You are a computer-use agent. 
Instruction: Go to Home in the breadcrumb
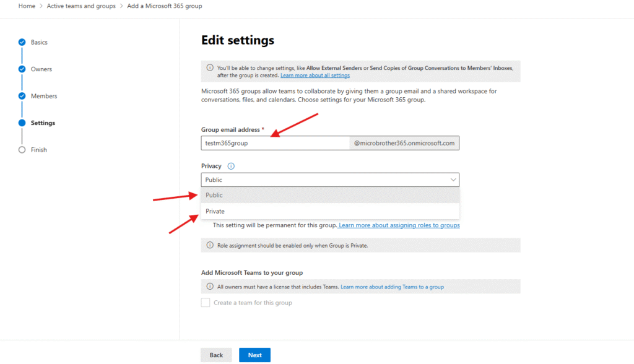point(27,6)
